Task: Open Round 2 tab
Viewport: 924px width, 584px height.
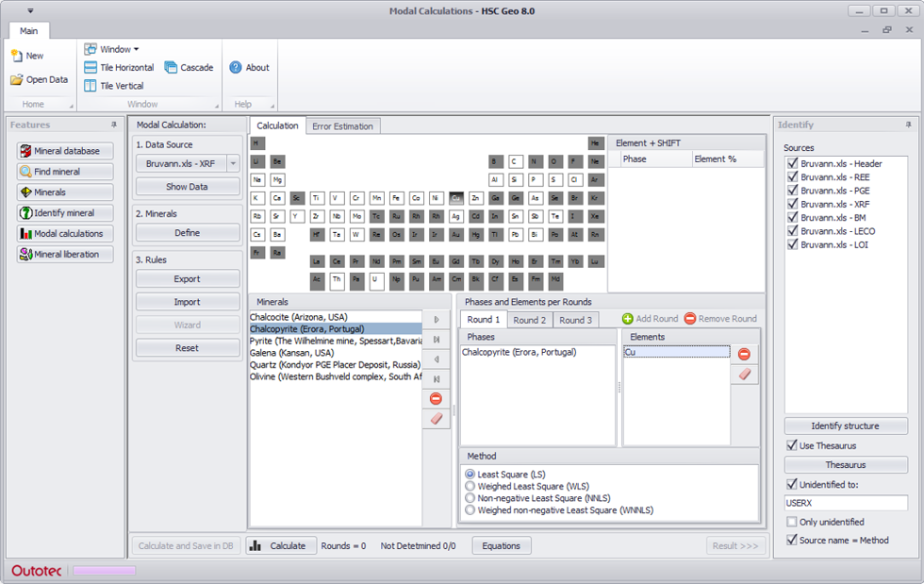Action: click(x=529, y=320)
